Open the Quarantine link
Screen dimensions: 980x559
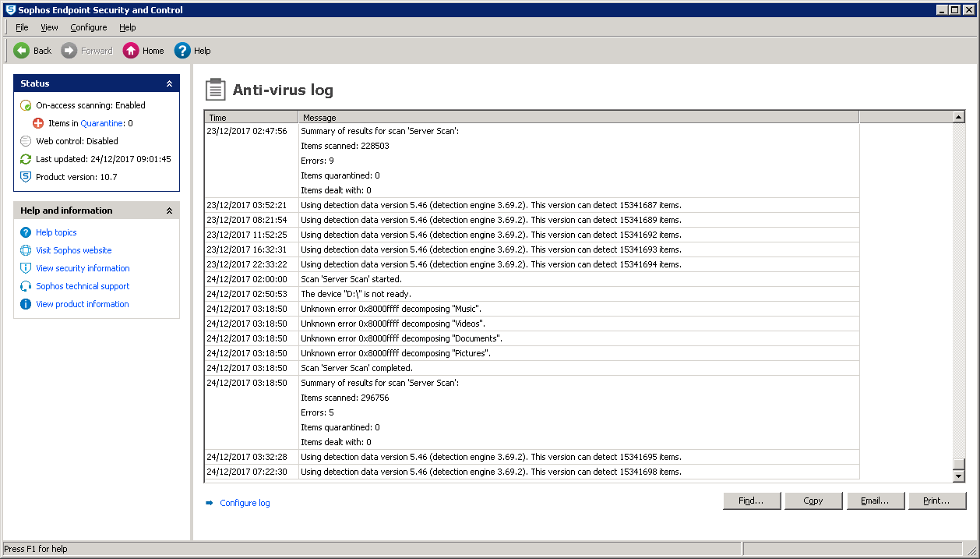tap(102, 123)
